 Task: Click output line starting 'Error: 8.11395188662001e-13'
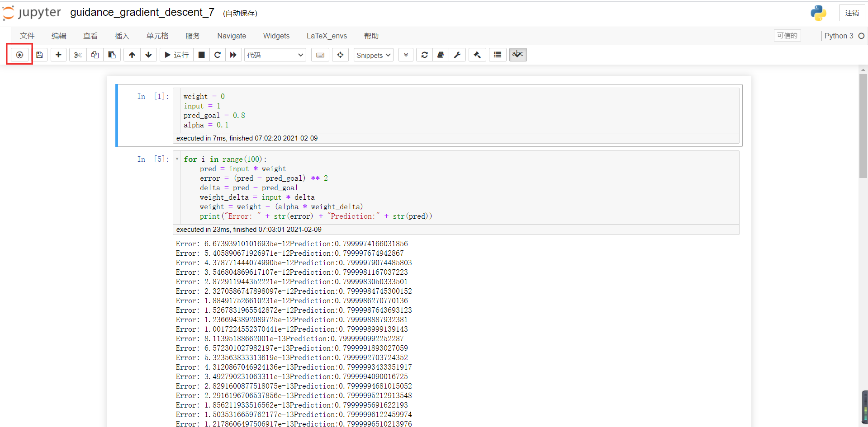point(289,338)
